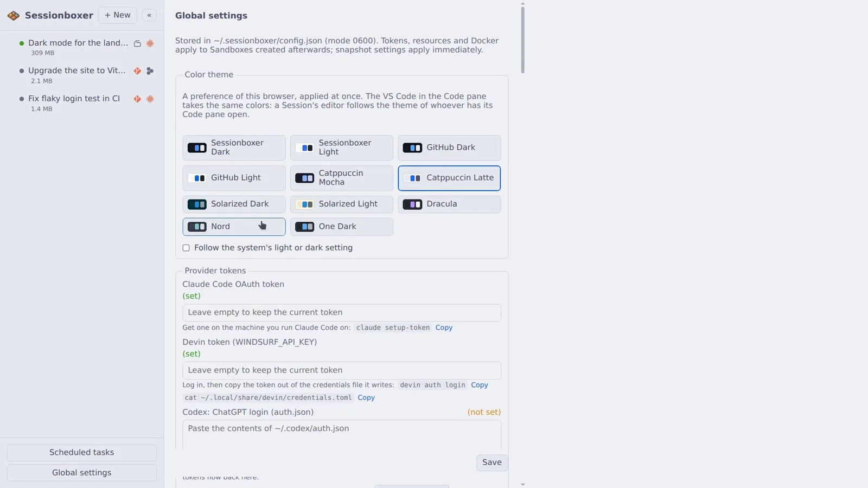Choose the Sessionboxer Light theme
868x488 pixels.
pos(341,147)
